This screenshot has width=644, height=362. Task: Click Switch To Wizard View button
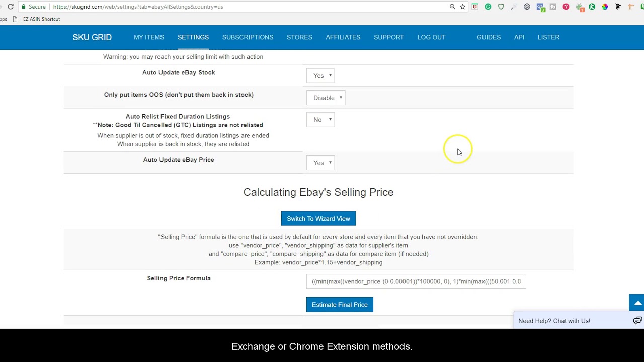(x=318, y=219)
